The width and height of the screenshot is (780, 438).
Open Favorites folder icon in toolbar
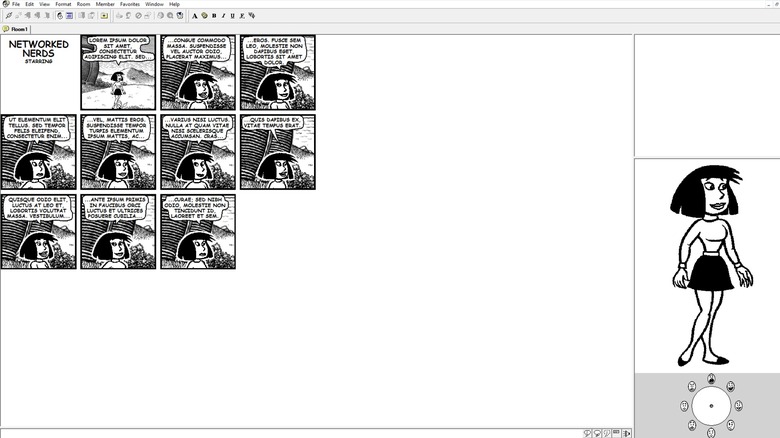coord(104,16)
